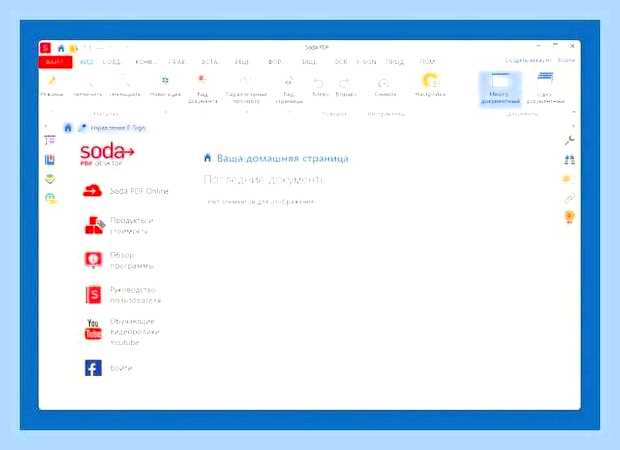Click the Ваша домашняя страница heading
This screenshot has width=620, height=450.
(x=283, y=159)
